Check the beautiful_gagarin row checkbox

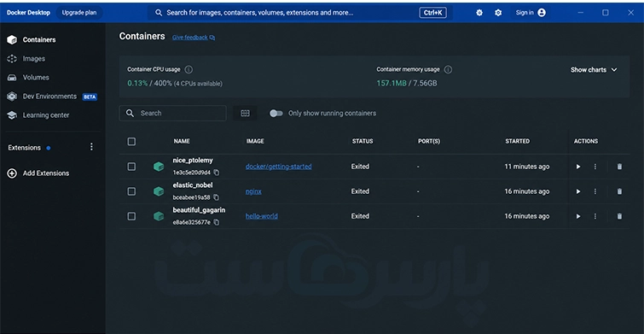point(131,216)
